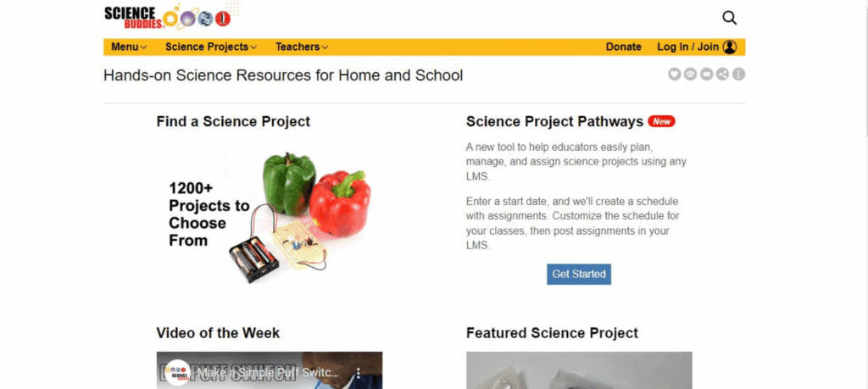Expand the Menu dropdown
The width and height of the screenshot is (868, 389).
[x=129, y=47]
